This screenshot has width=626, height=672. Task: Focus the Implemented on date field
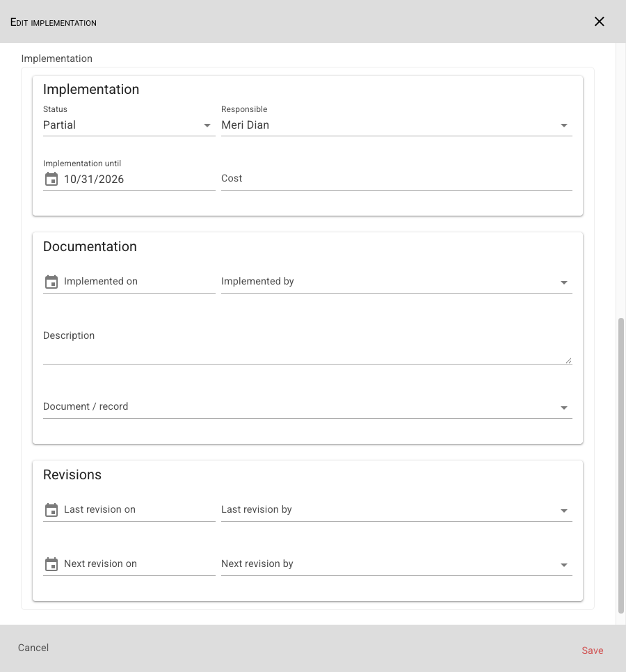point(139,282)
